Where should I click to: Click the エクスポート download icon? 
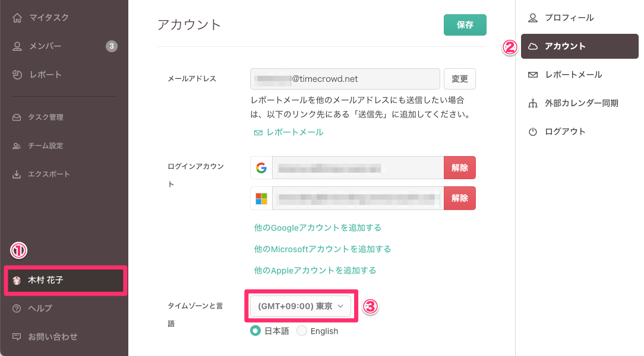click(x=18, y=174)
